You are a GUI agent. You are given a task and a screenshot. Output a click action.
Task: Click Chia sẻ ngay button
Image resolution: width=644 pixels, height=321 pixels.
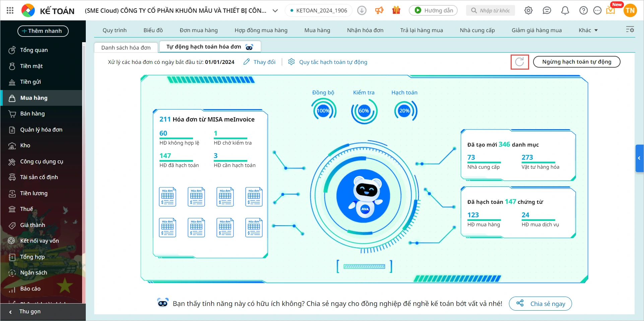click(540, 304)
